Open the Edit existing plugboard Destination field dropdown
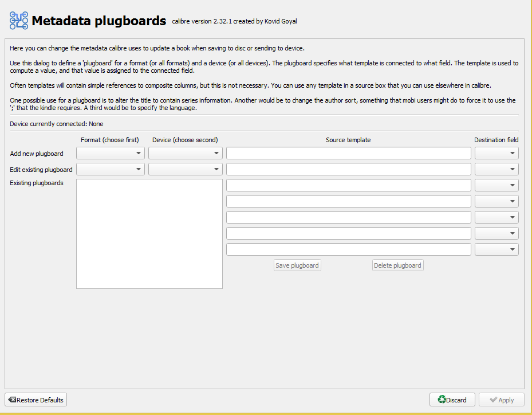Image resolution: width=532 pixels, height=415 pixels. tap(496, 169)
